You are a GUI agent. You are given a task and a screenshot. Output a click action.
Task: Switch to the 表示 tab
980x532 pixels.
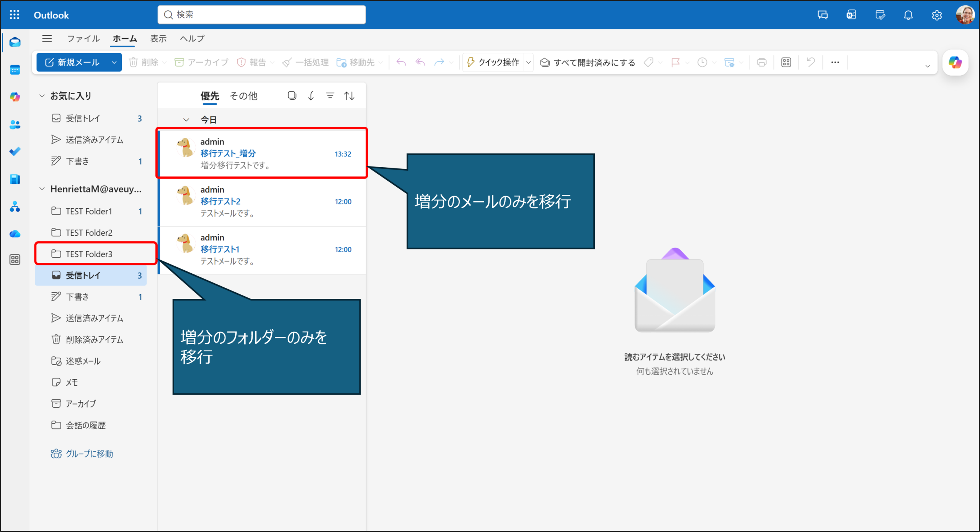[x=158, y=39]
